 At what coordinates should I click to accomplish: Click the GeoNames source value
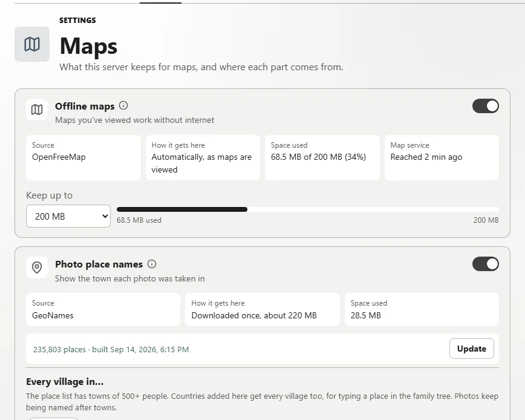click(x=53, y=315)
